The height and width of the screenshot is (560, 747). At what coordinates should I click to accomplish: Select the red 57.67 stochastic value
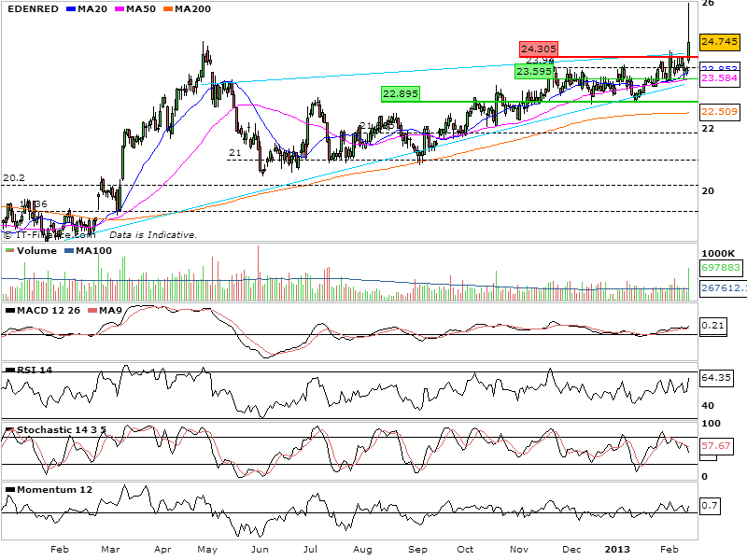[716, 446]
